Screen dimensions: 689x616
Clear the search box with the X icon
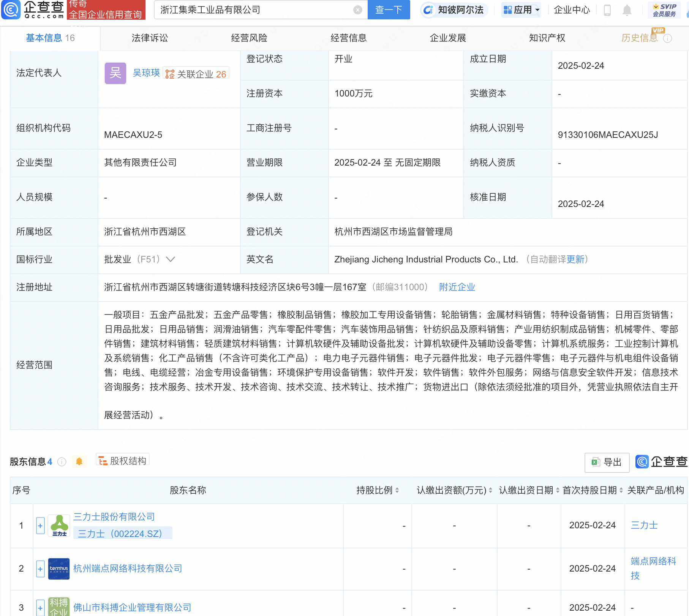tap(357, 10)
